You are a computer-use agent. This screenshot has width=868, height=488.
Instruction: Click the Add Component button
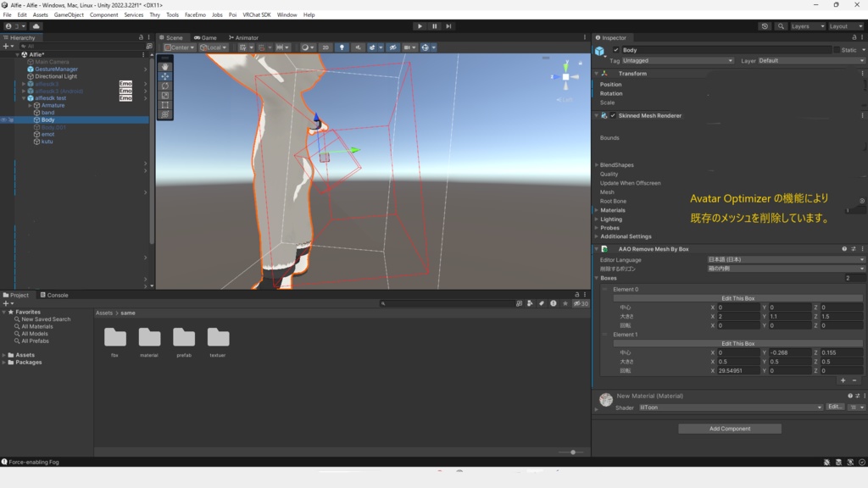click(x=730, y=429)
